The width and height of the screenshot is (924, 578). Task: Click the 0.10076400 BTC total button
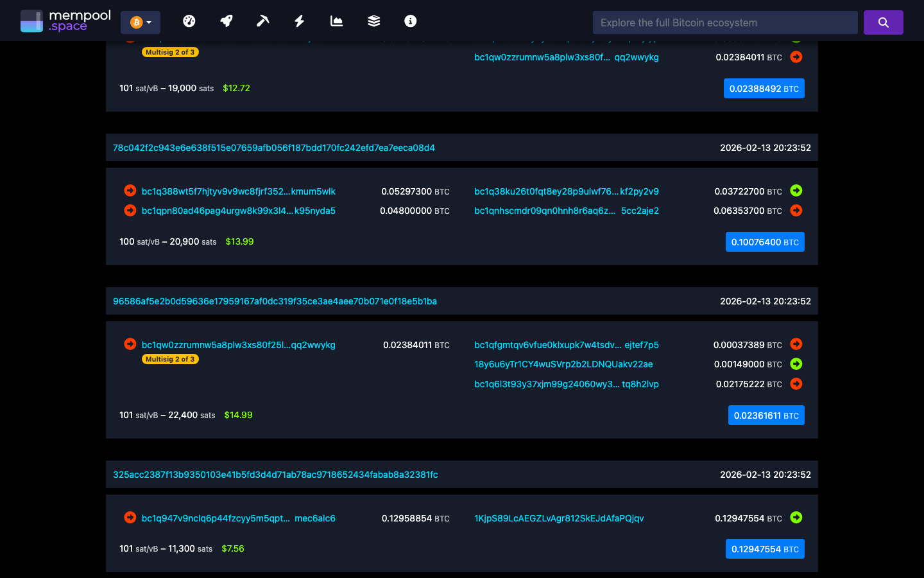click(765, 241)
